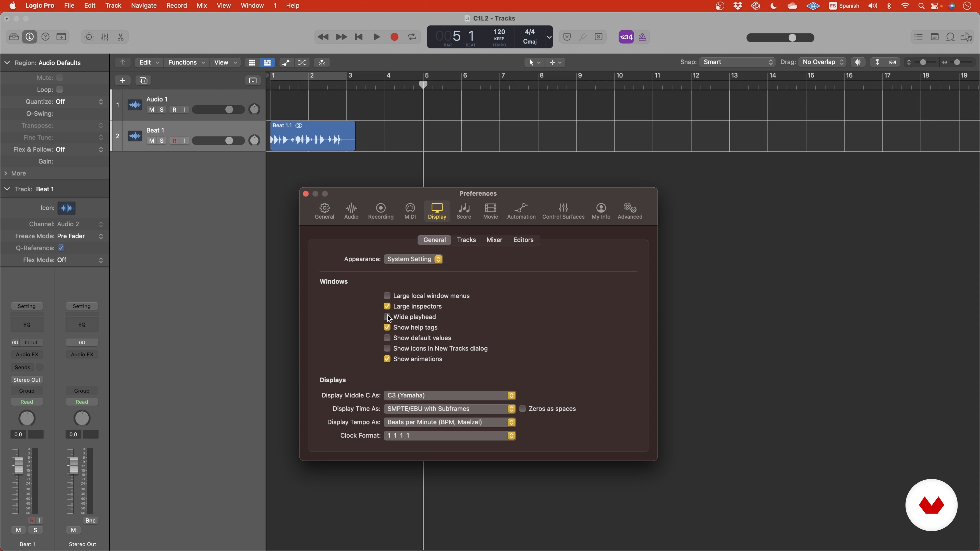Enable Wide playhead checkbox
This screenshot has height=551, width=980.
[387, 317]
